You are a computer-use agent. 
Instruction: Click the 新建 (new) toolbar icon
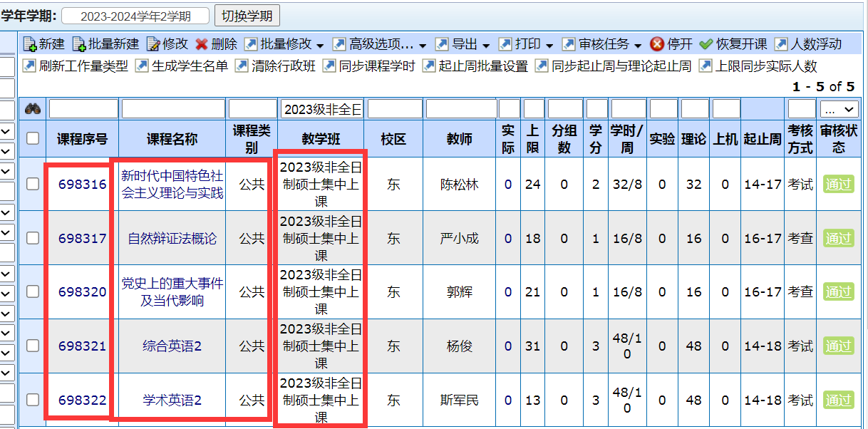point(30,44)
